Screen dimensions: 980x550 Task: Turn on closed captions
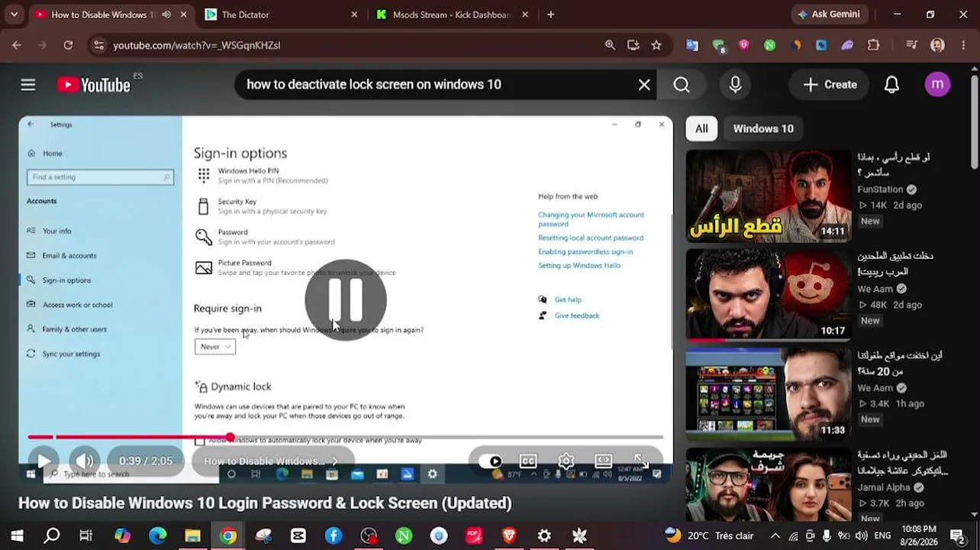point(528,461)
